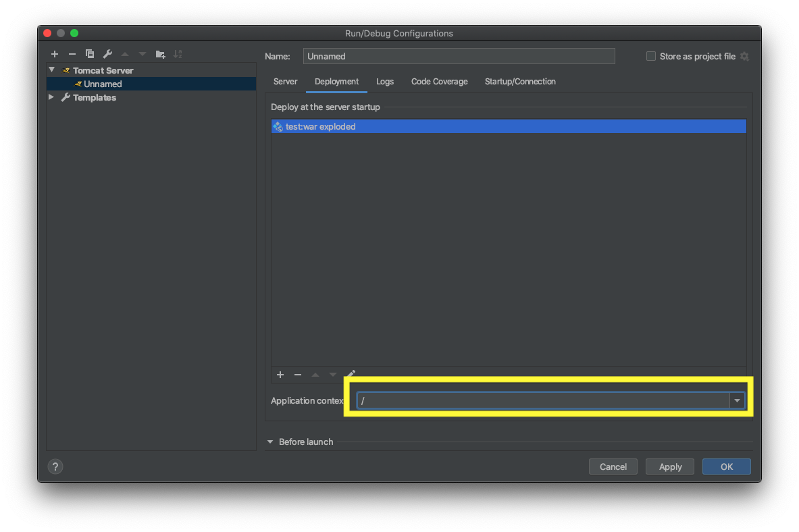Image resolution: width=799 pixels, height=532 pixels.
Task: Click the wrench icon beside Templates
Action: tap(66, 97)
